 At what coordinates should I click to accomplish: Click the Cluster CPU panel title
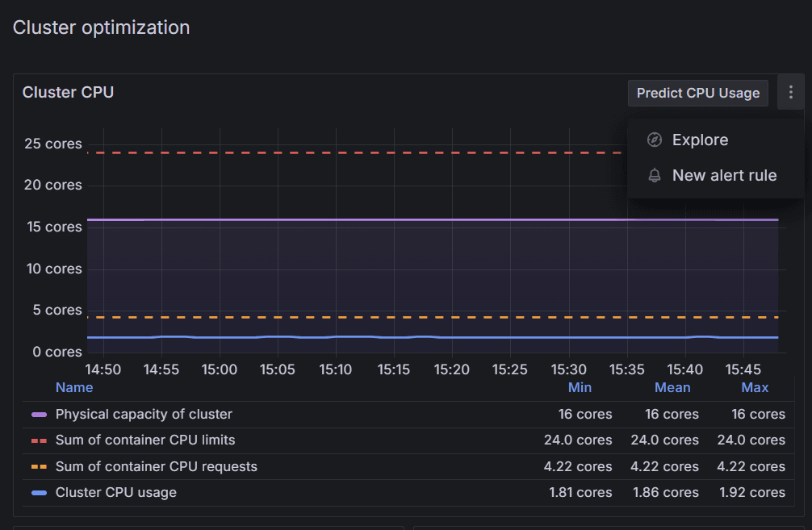click(x=68, y=92)
